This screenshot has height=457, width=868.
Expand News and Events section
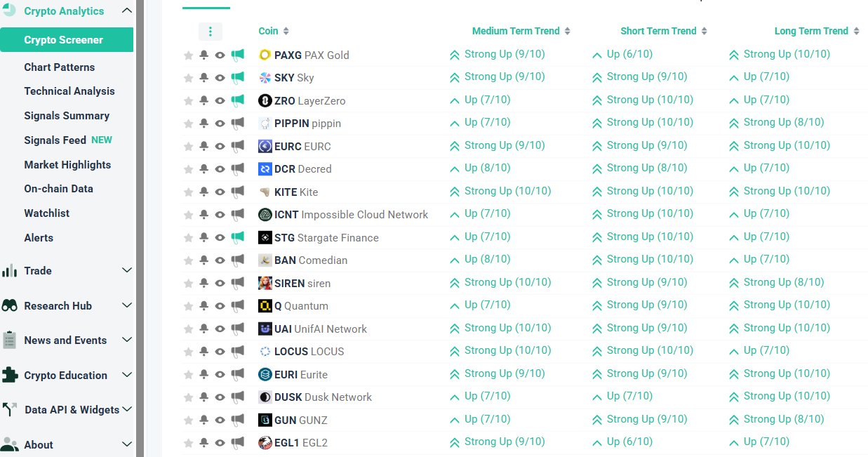(127, 340)
